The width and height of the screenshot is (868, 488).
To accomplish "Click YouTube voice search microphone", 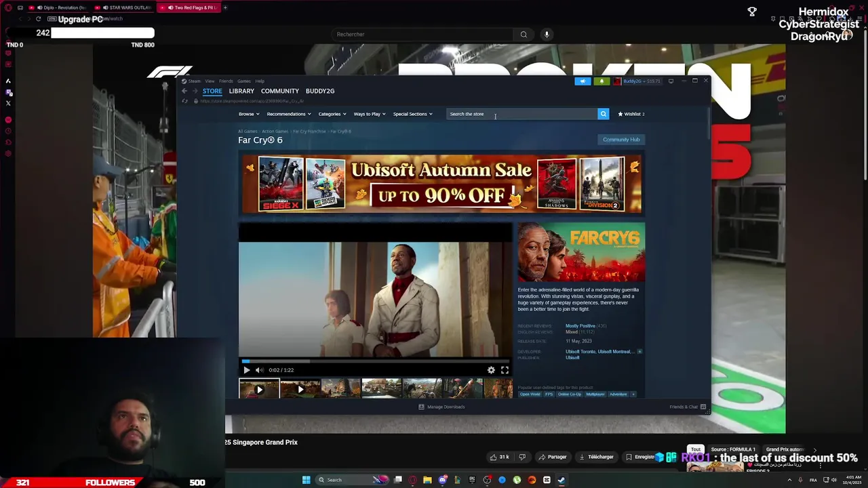I will pos(547,34).
